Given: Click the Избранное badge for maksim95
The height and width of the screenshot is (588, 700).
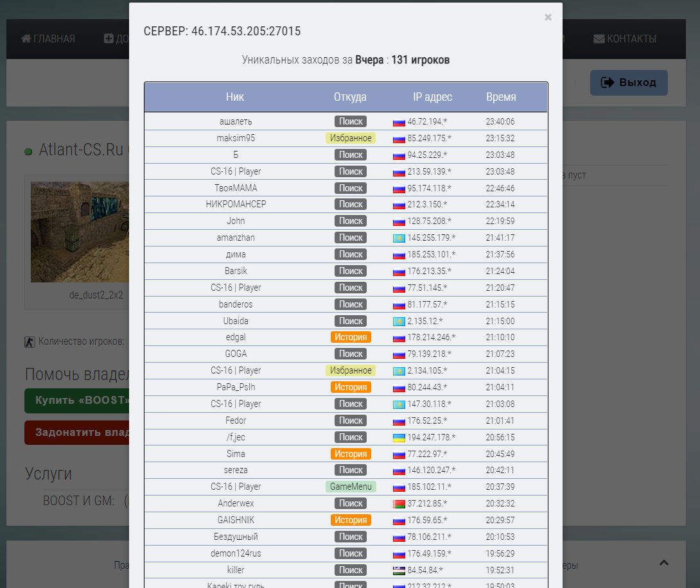Looking at the screenshot, I should [x=351, y=138].
